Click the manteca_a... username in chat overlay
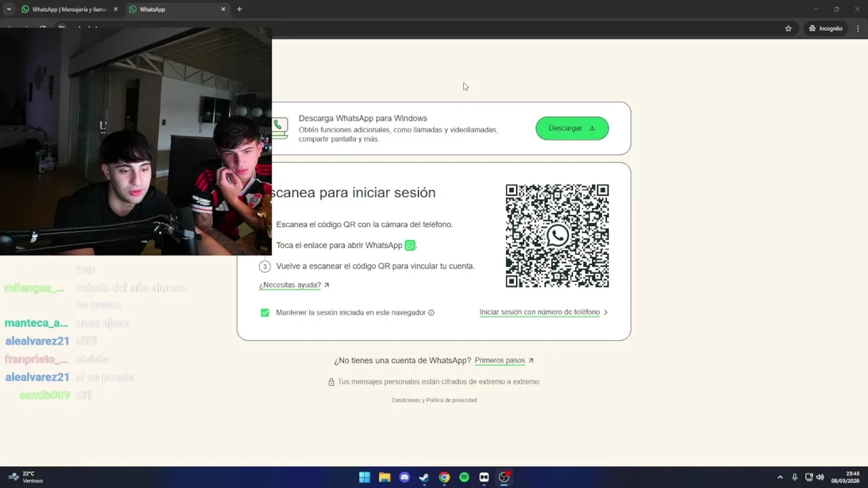Viewport: 868px width, 488px height. coord(36,323)
